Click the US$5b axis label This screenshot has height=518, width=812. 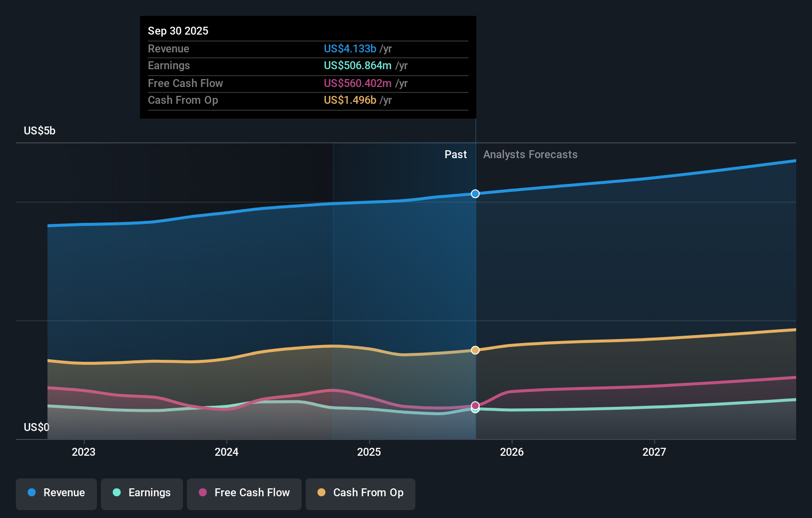[x=39, y=130]
